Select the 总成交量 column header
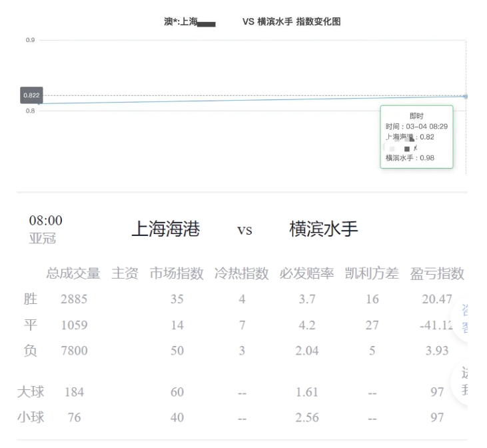This screenshot has width=487, height=448. (x=73, y=273)
